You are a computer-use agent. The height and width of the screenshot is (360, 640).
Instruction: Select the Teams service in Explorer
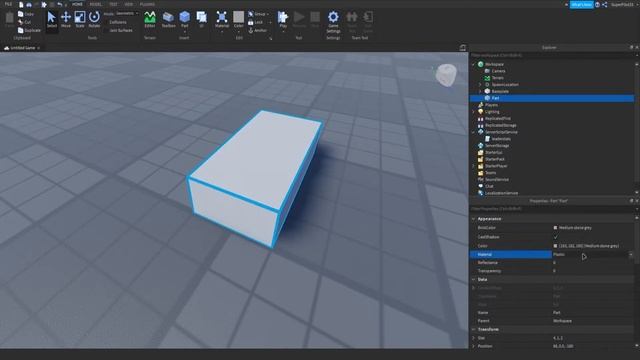pyautogui.click(x=487, y=173)
